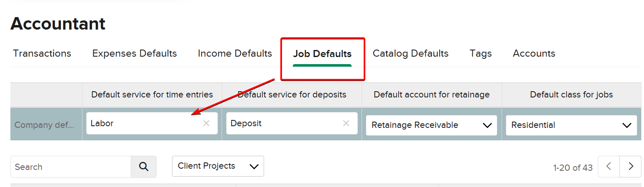Clear the Deposit service field
The image size is (644, 187).
pyautogui.click(x=346, y=123)
